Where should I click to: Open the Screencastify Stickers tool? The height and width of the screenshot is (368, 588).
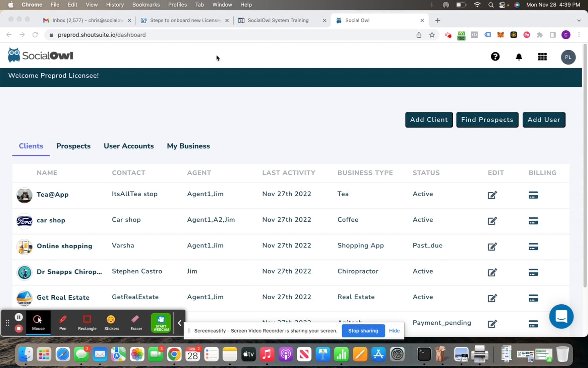(111, 323)
